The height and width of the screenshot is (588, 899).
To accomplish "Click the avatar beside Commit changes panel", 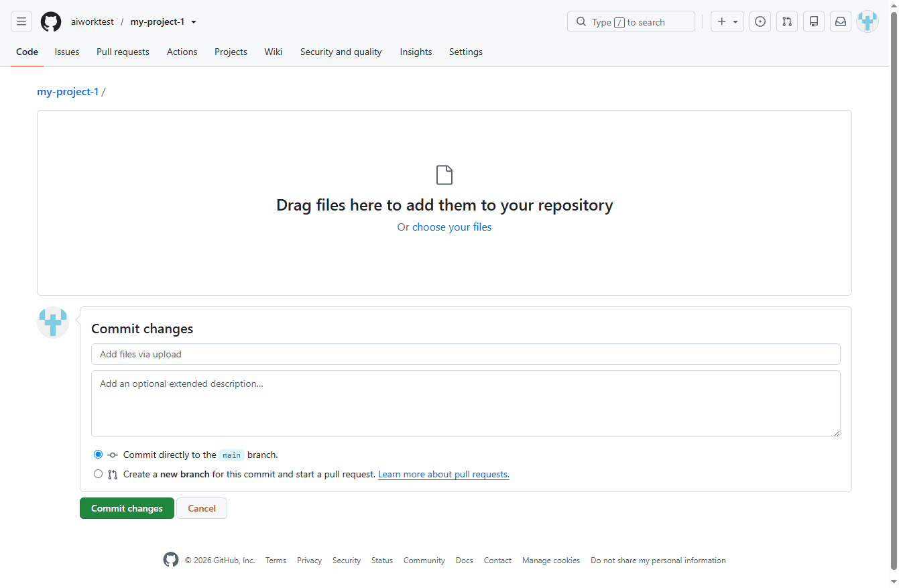I will click(53, 322).
